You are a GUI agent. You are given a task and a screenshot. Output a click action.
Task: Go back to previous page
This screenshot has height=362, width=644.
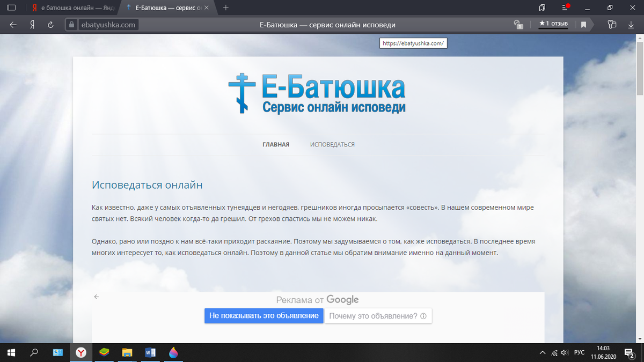(13, 25)
